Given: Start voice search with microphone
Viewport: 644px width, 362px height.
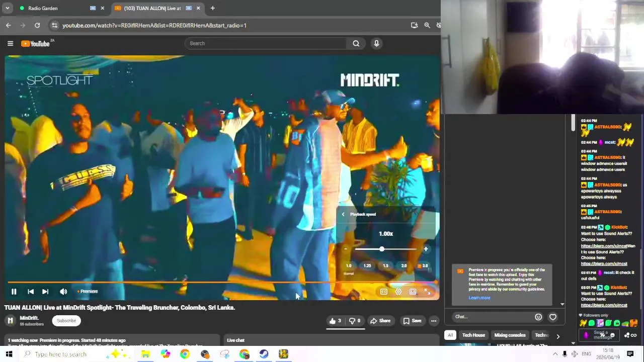Looking at the screenshot, I should pos(376,43).
